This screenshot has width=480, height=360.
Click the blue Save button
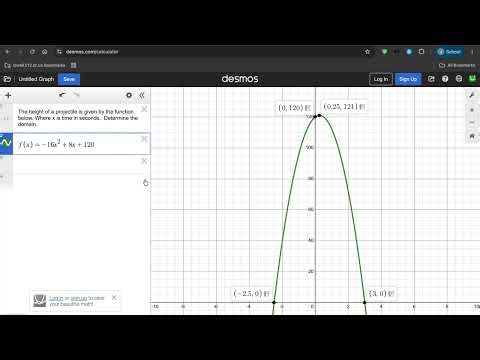point(69,79)
